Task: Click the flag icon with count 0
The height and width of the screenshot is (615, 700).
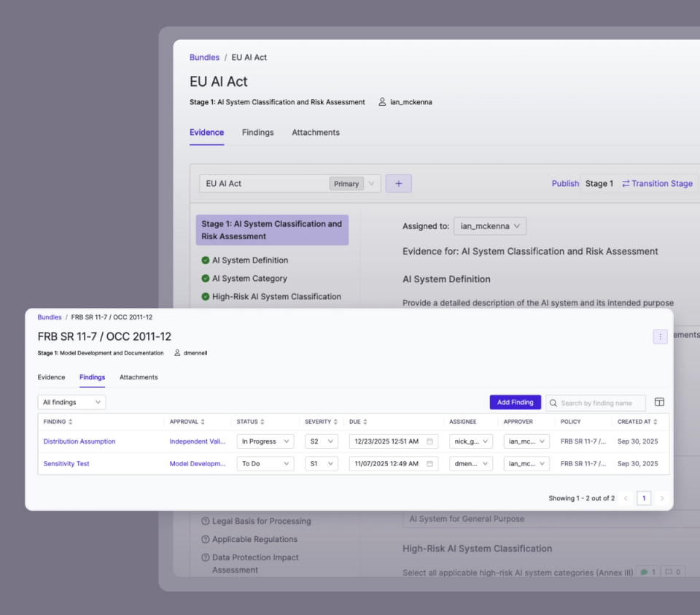Action: coord(669,572)
